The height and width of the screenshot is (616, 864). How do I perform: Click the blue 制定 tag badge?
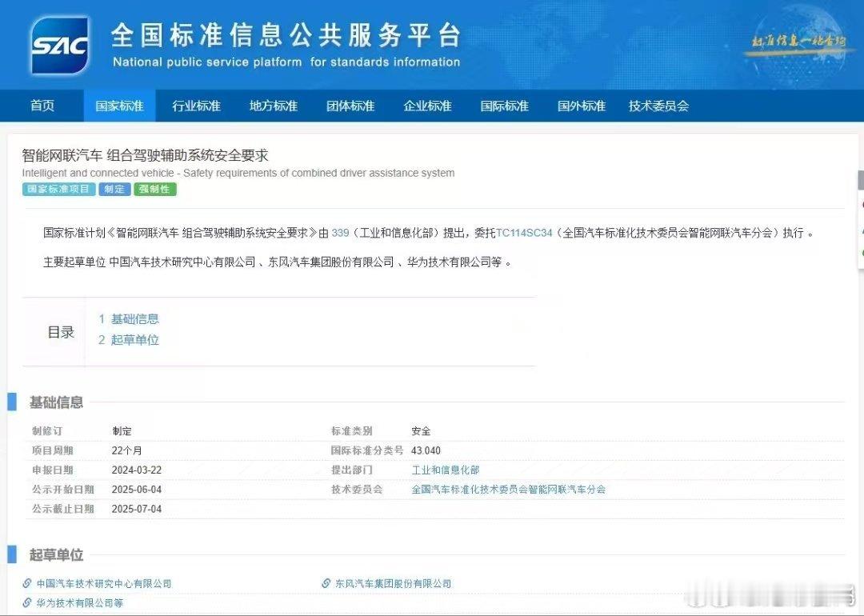(114, 189)
